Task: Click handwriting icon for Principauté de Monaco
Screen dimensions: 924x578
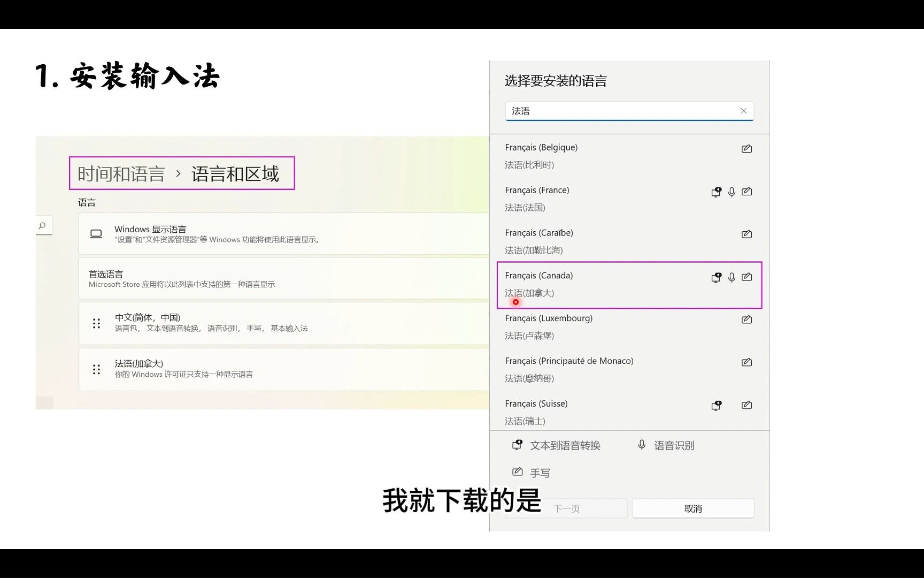Action: [x=747, y=363]
